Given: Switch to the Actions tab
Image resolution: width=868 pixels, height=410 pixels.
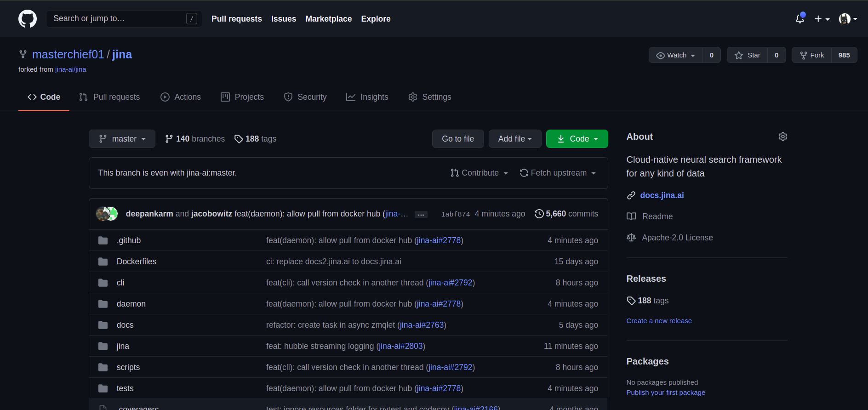Looking at the screenshot, I should coord(181,97).
